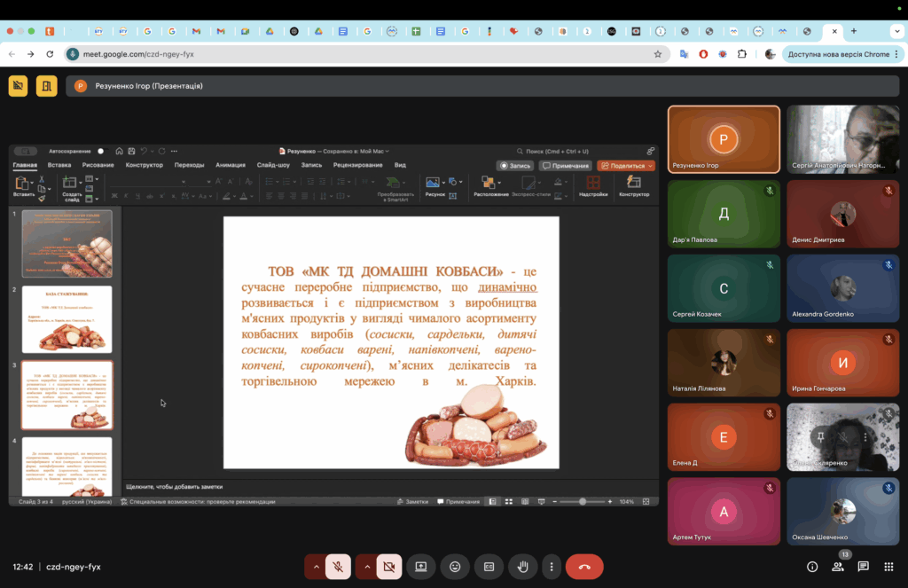Click the hang up call button
The width and height of the screenshot is (908, 588).
[584, 567]
